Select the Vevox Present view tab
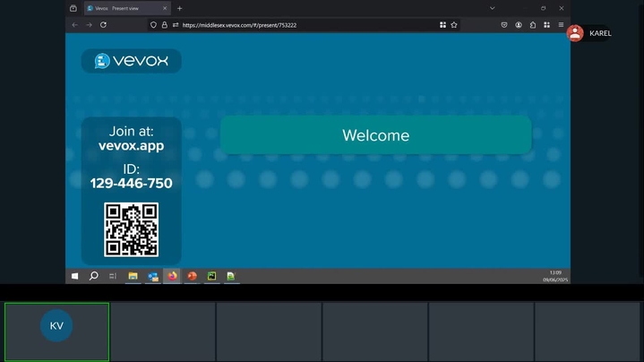The height and width of the screenshot is (362, 644). click(127, 8)
